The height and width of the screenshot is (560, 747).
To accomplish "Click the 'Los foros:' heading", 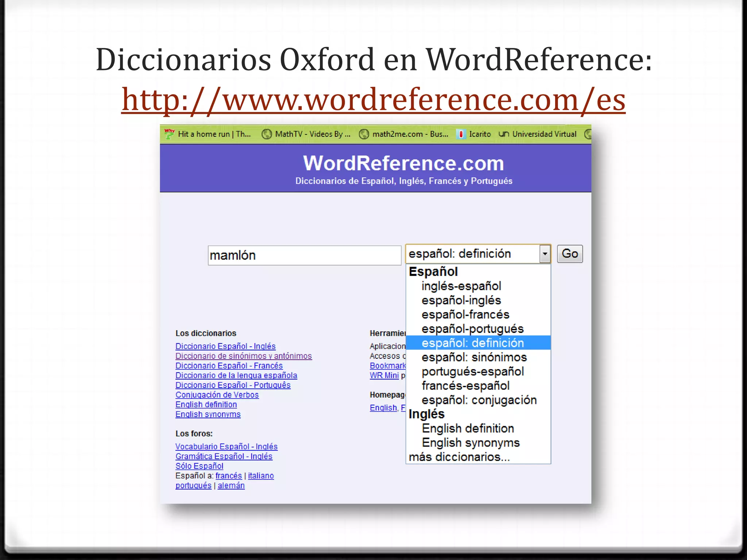I will point(194,434).
